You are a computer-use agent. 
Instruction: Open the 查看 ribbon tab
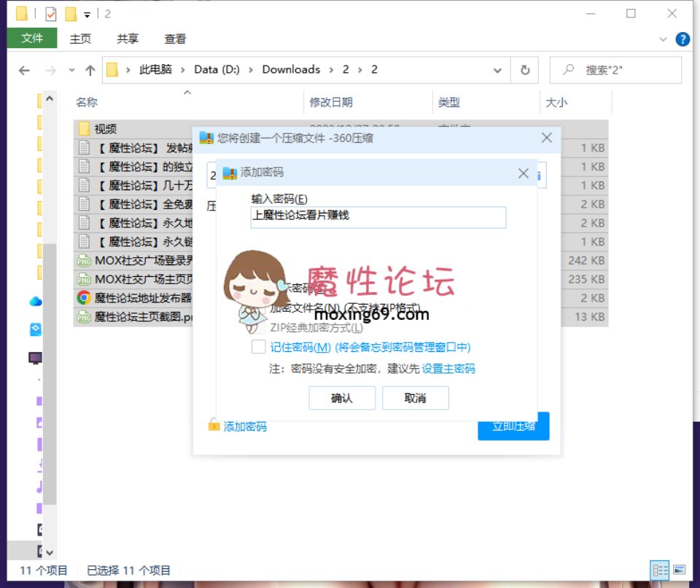175,39
